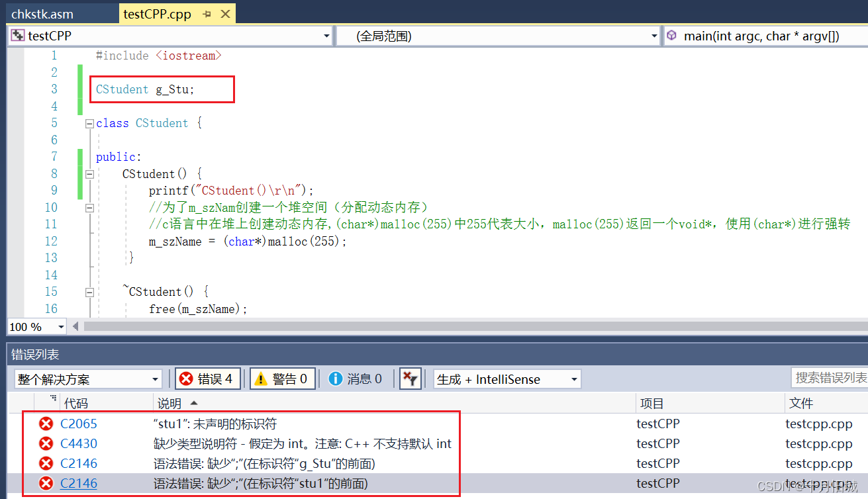Click the error icon of the stu1 C2146 row
868x499 pixels.
(46, 484)
